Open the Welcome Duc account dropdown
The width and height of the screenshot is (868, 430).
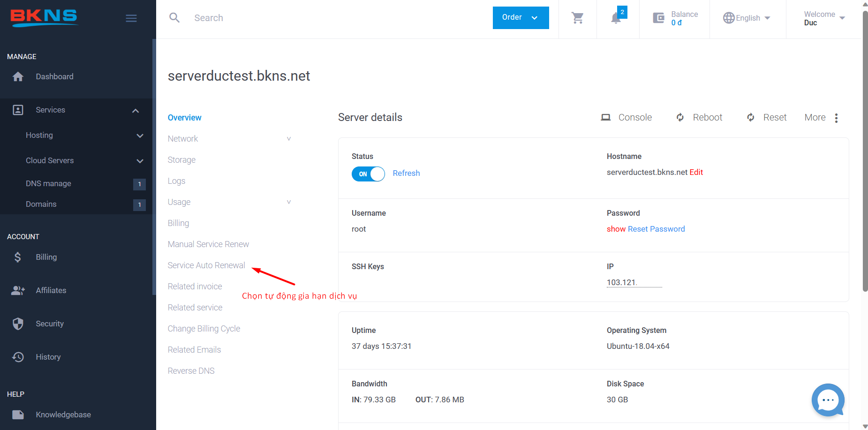[824, 18]
